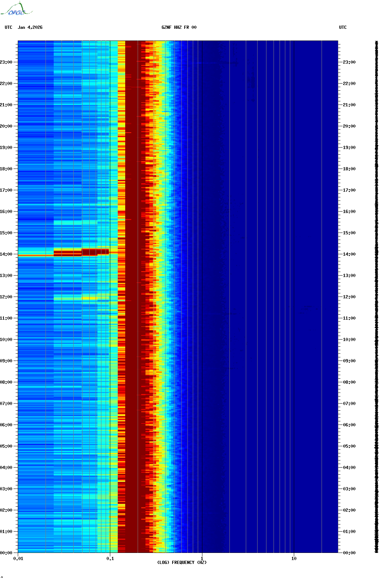This screenshot has width=392, height=581.
Task: Select the Jan 4,2026 date label
Action: pyautogui.click(x=30, y=27)
